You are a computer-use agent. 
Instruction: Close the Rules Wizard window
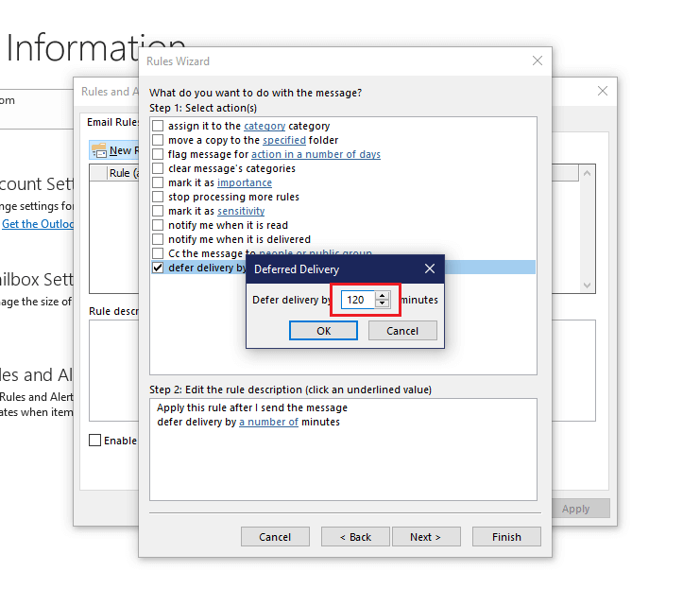[x=538, y=61]
